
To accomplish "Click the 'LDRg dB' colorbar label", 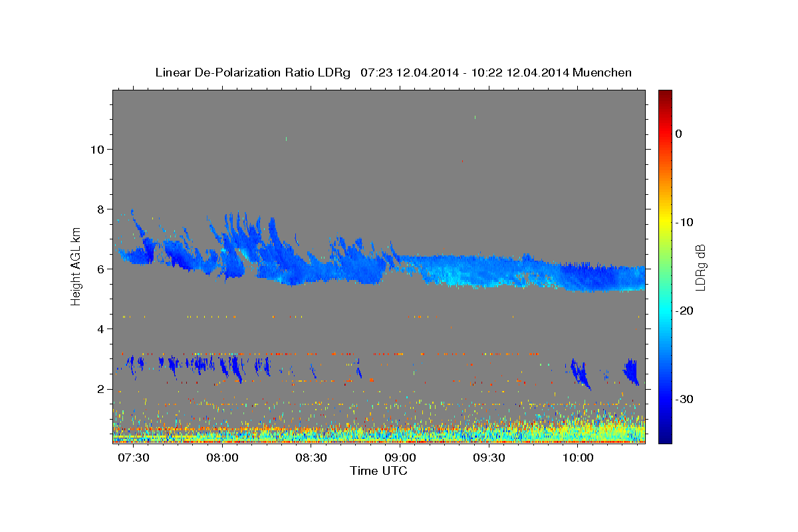I will coord(700,267).
